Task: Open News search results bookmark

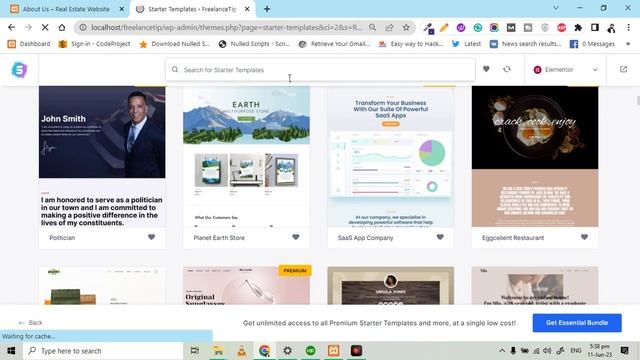Action: (525, 44)
